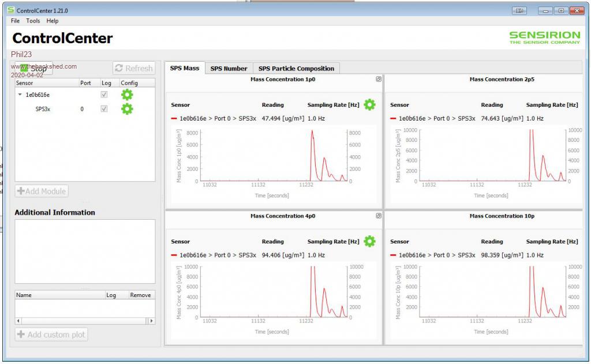Open the Tools menu
The height and width of the screenshot is (364, 591).
pos(33,21)
